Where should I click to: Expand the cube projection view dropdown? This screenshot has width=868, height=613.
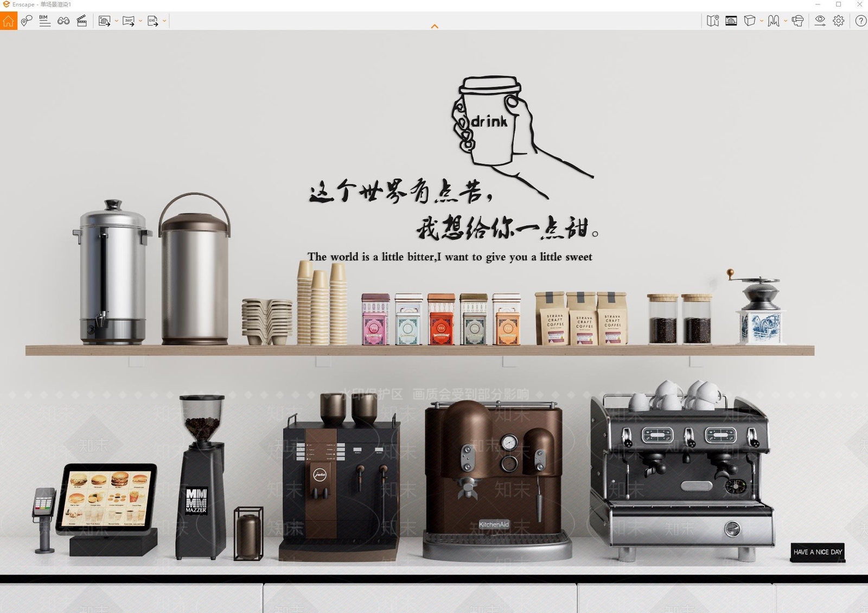[x=762, y=21]
